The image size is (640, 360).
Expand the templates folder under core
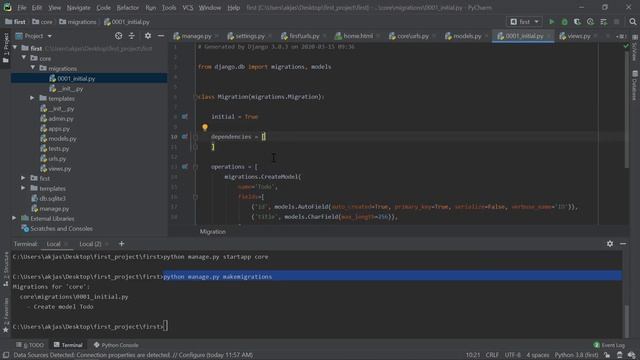point(32,98)
